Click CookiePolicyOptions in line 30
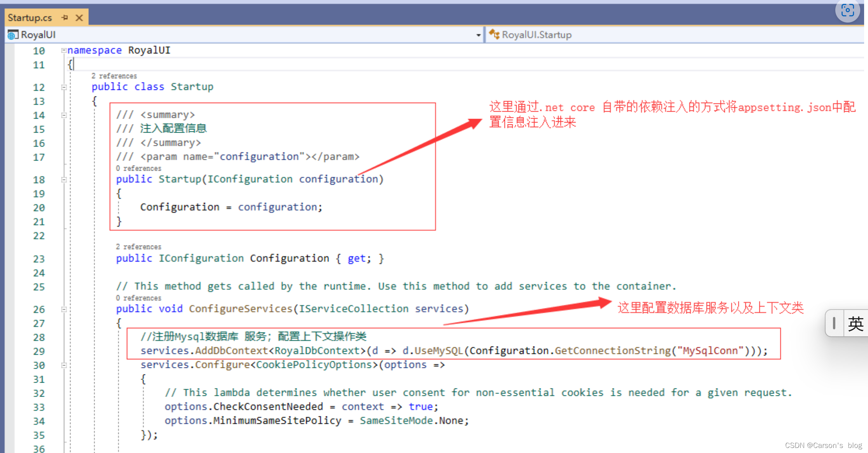 (314, 365)
